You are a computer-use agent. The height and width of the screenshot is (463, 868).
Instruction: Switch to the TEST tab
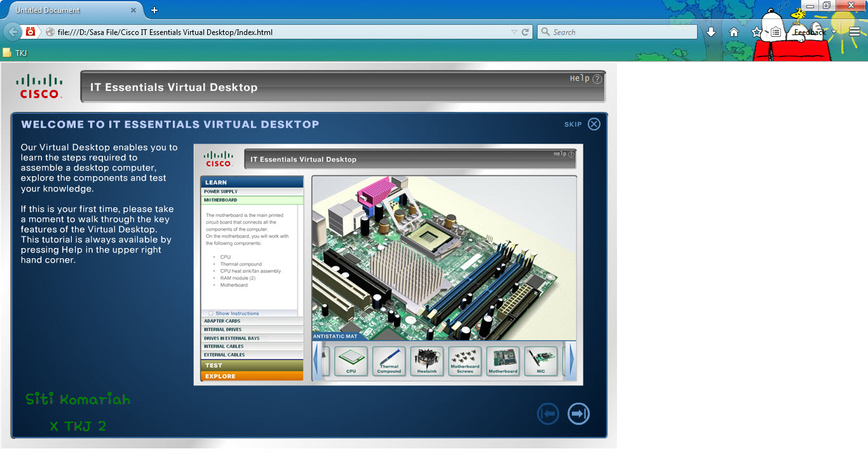click(x=252, y=365)
